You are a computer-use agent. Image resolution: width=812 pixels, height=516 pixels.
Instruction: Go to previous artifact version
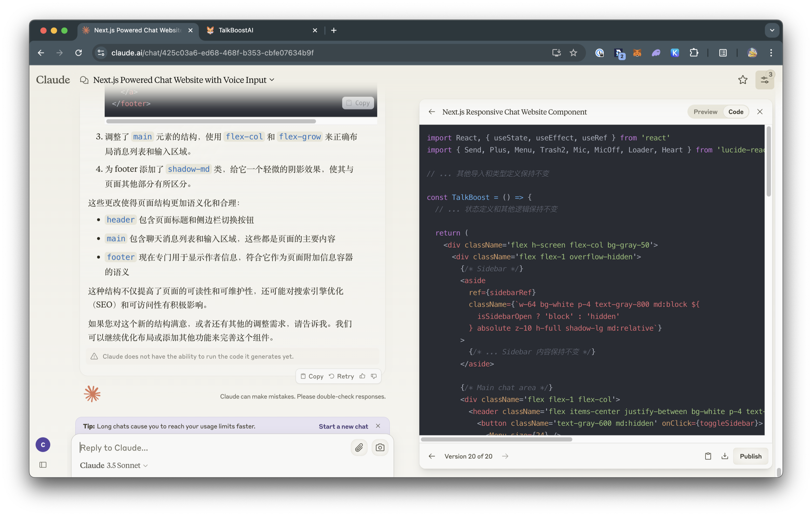coord(432,456)
